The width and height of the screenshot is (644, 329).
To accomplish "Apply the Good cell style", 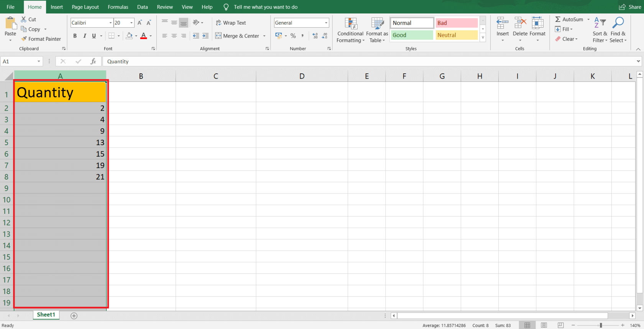I will [412, 35].
